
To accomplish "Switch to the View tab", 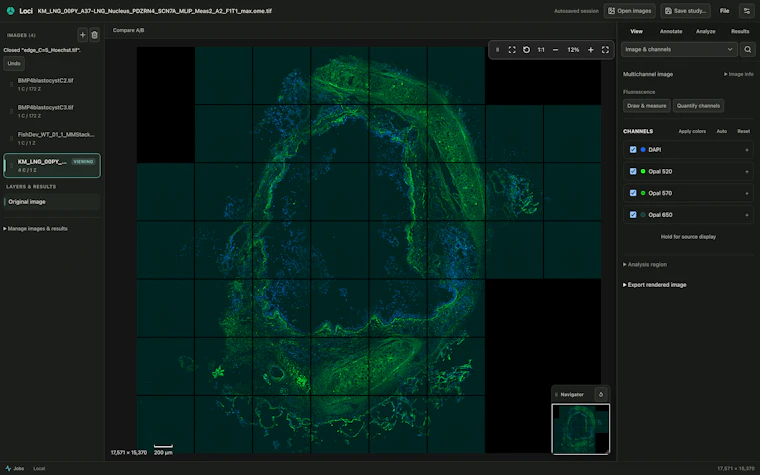I will tap(636, 31).
